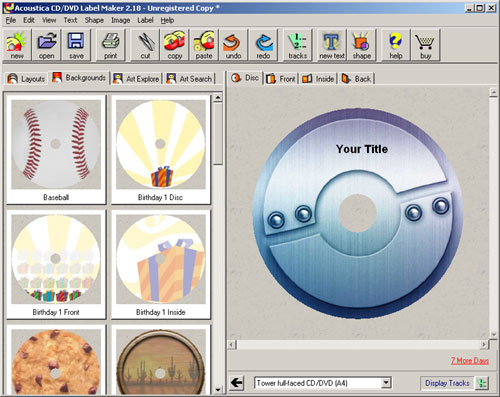Select the Birthday 1 Disc background
This screenshot has width=500, height=397.
click(161, 149)
